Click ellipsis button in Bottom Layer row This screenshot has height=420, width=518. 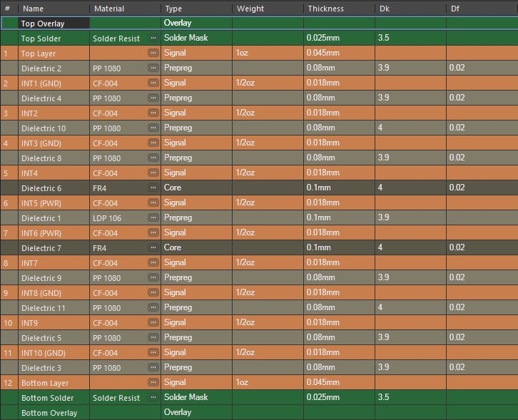pos(153,383)
